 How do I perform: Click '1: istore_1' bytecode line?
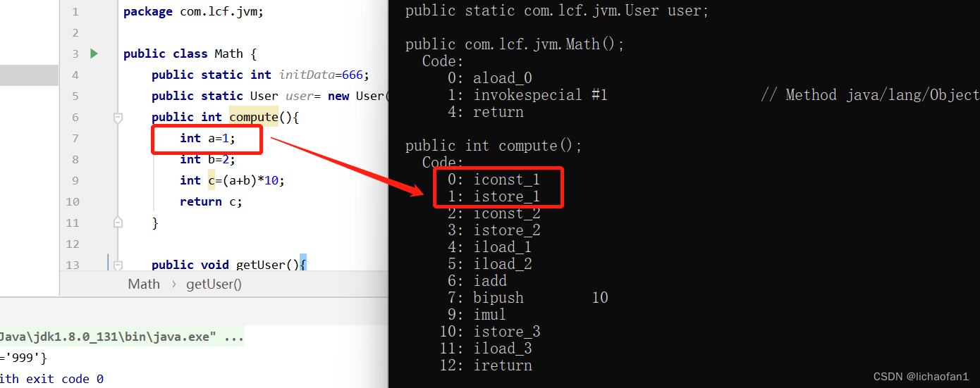(x=494, y=196)
